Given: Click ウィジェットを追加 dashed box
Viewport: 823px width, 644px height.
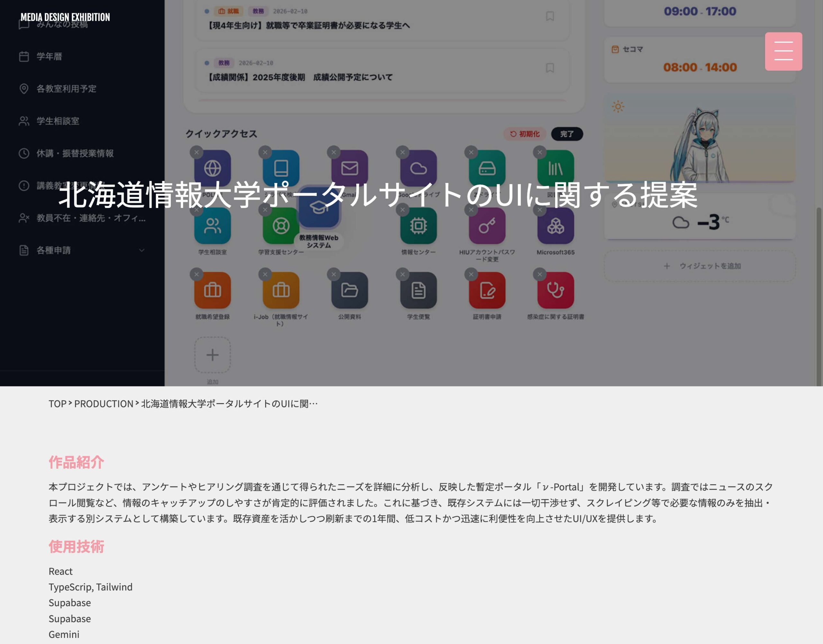Looking at the screenshot, I should pos(700,266).
